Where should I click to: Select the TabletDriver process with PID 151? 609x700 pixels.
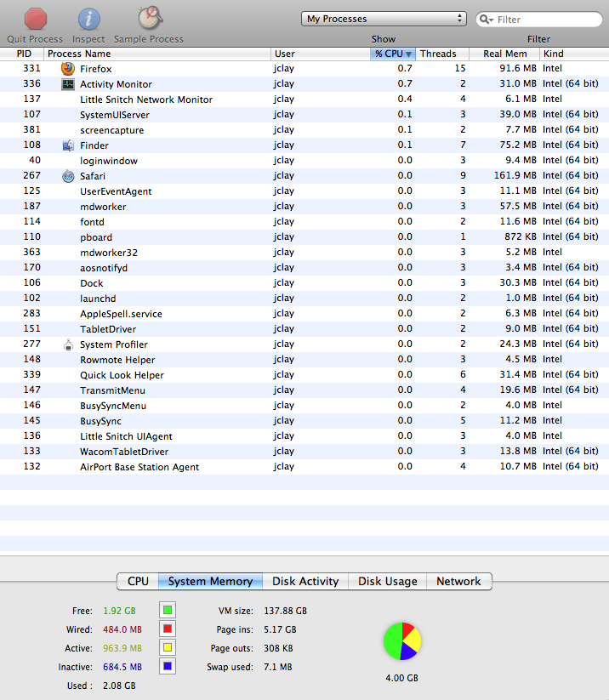tap(304, 328)
